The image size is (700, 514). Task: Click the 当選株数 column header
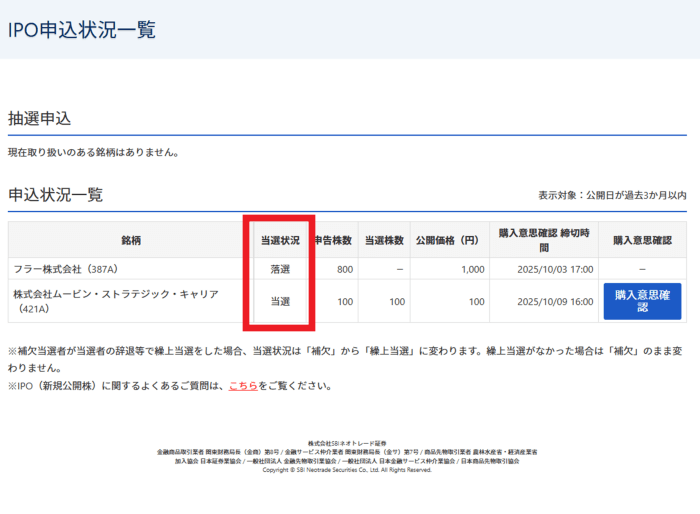[383, 240]
